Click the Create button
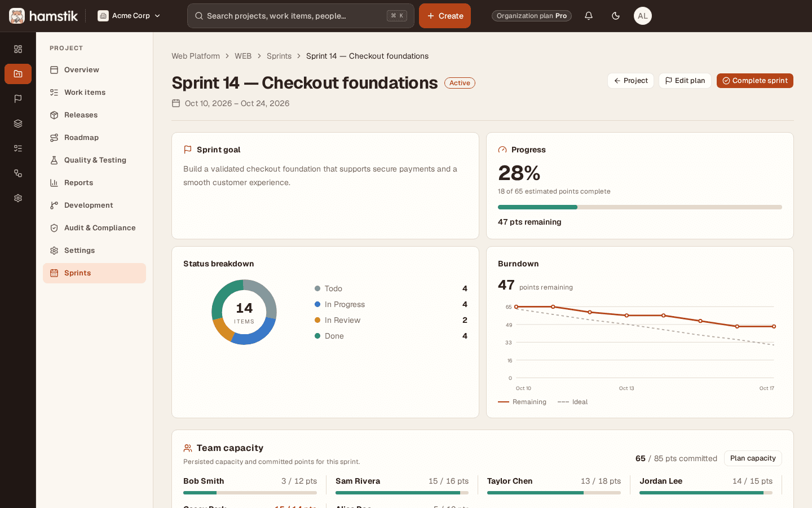 445,16
